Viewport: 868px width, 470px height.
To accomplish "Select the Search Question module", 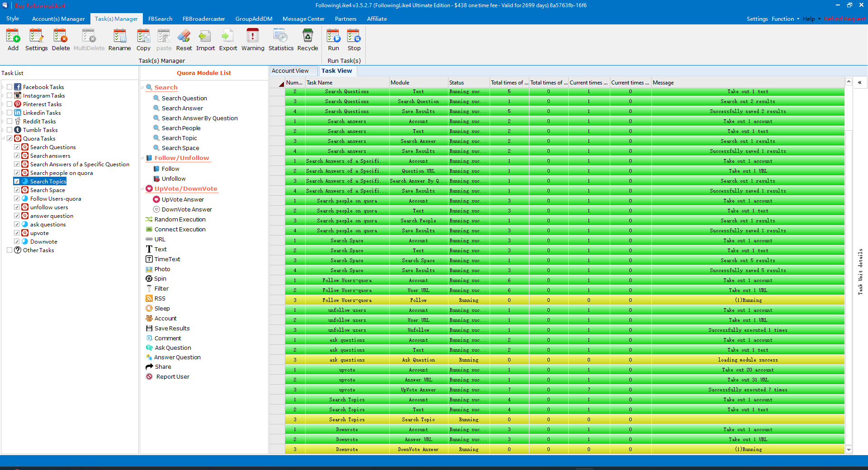I will (184, 98).
